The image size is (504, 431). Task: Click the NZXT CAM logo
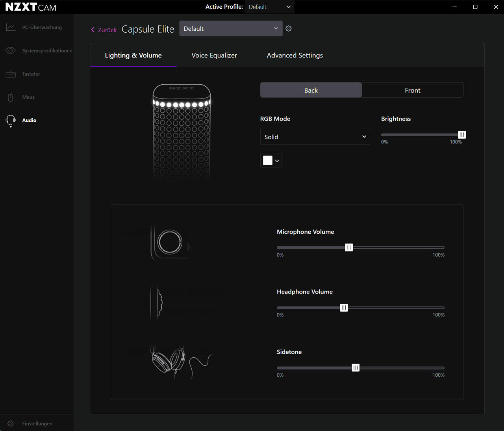click(31, 7)
